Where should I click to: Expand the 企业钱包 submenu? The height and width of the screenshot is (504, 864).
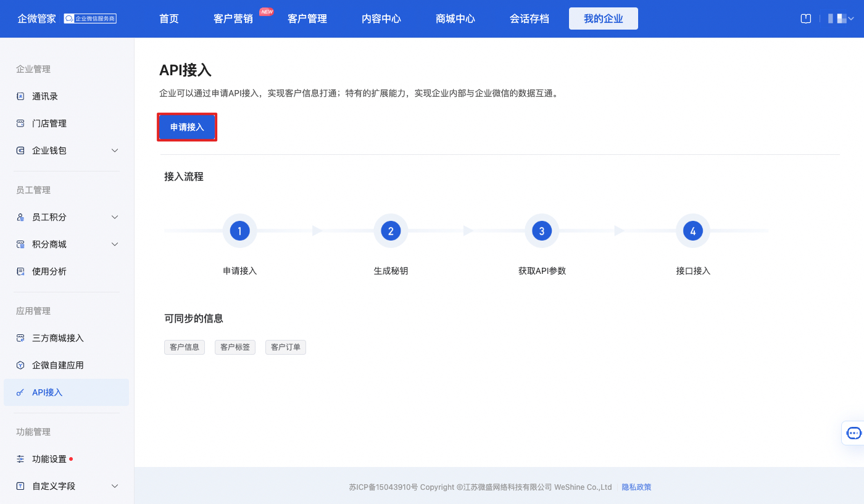click(115, 150)
